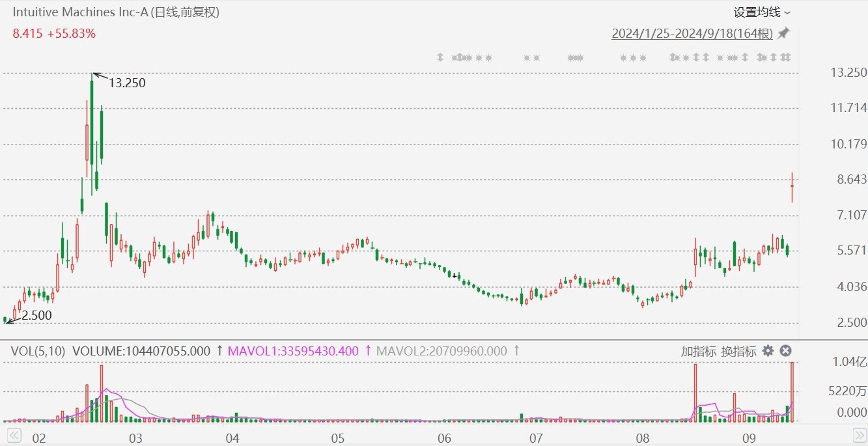868x446 pixels.
Task: Click the last event marker at right end
Action: 788,58
